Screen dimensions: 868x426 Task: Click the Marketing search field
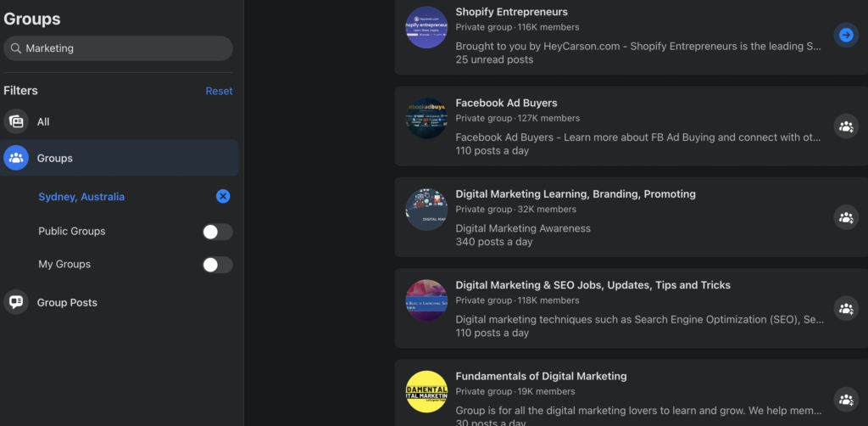click(x=118, y=48)
